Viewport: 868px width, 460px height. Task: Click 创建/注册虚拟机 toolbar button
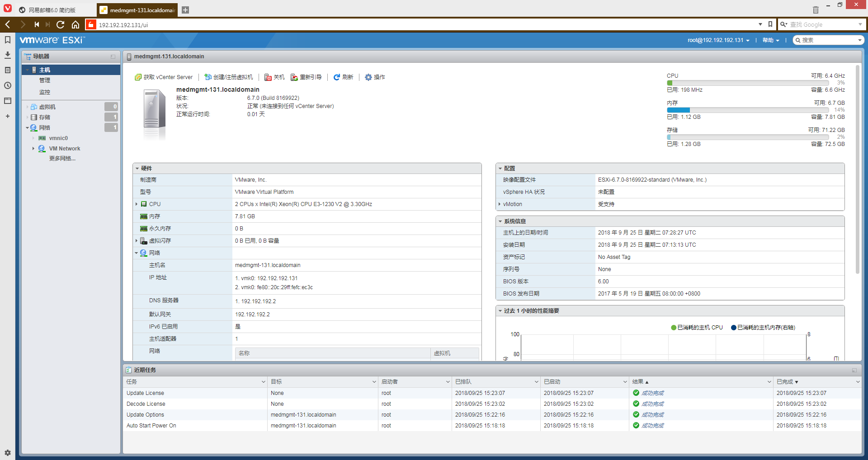pos(229,77)
